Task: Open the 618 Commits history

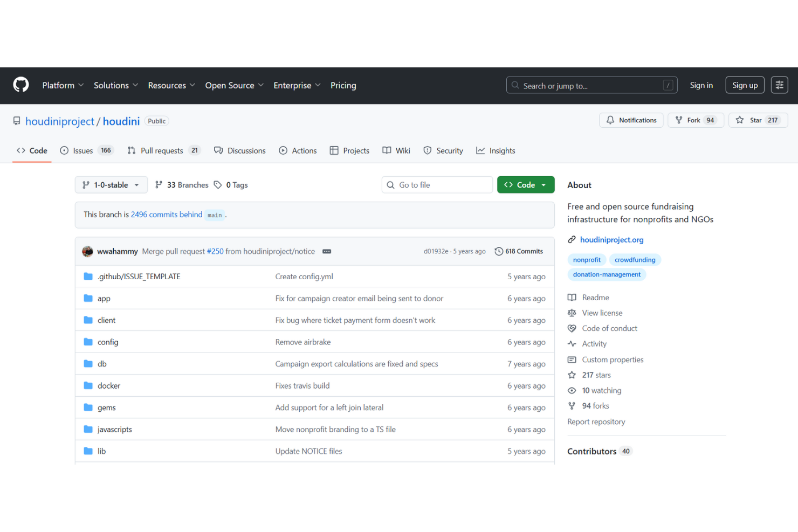Action: coord(519,251)
